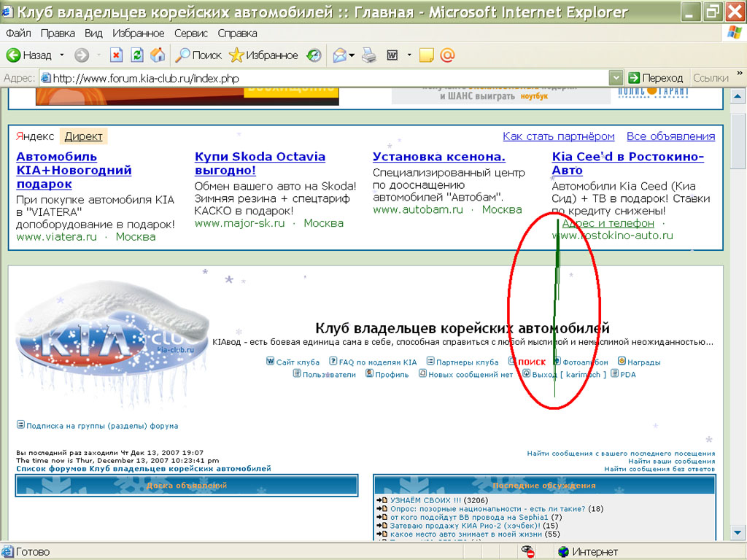Click the orange @ icon in the toolbar
The width and height of the screenshot is (747, 560).
tap(447, 55)
